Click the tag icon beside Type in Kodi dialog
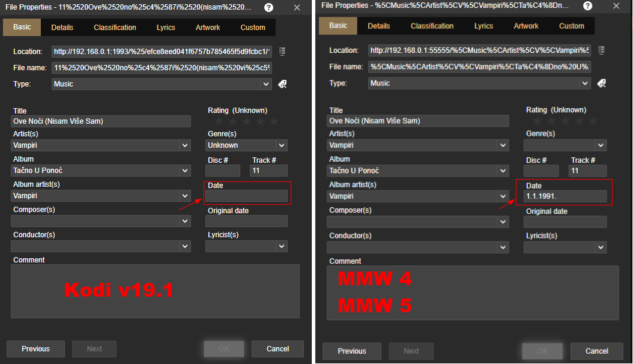The image size is (633, 364). pyautogui.click(x=282, y=84)
